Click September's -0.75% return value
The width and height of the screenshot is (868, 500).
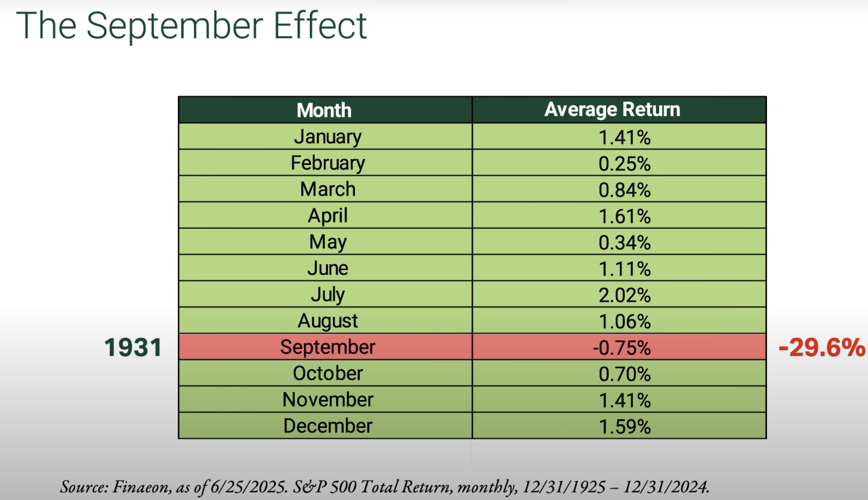(x=622, y=348)
